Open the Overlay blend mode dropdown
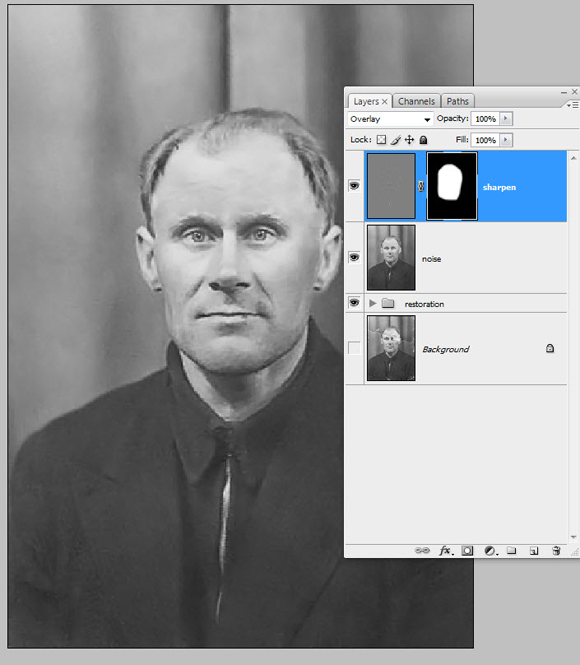580x665 pixels. click(x=390, y=119)
